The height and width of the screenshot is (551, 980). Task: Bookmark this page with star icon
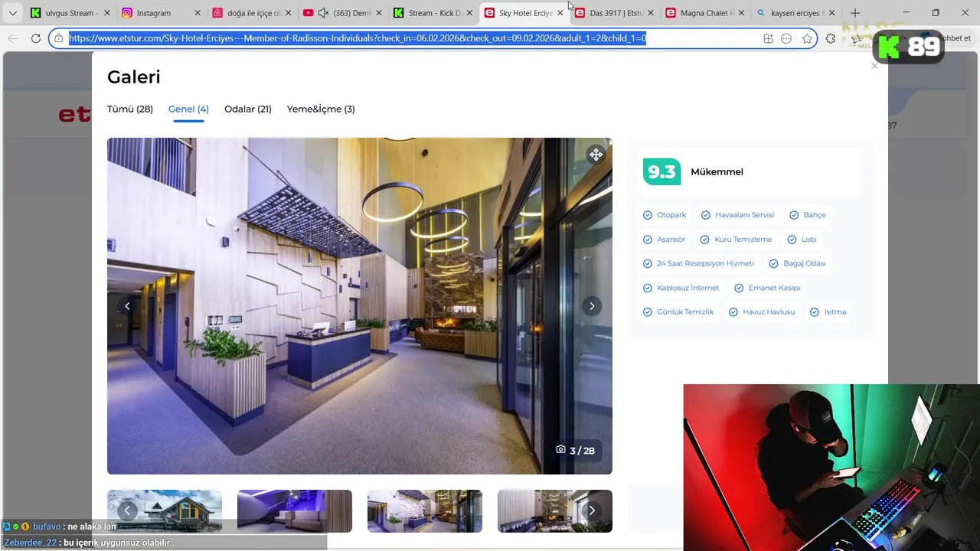807,38
